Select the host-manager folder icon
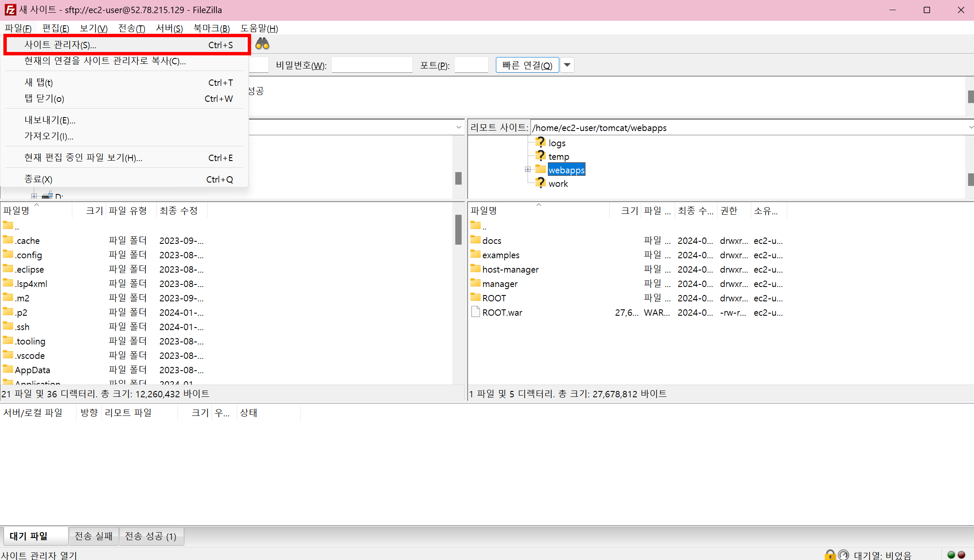 point(476,269)
